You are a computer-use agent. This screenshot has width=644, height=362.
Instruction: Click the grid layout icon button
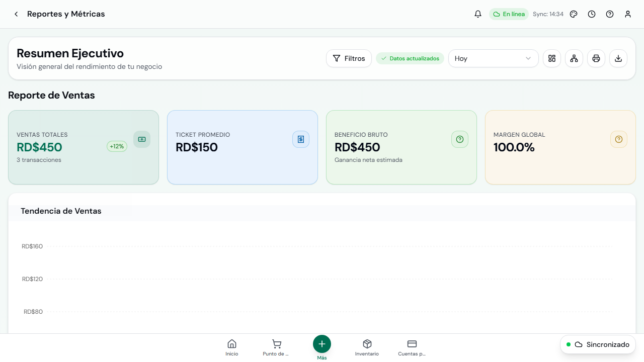tap(552, 58)
